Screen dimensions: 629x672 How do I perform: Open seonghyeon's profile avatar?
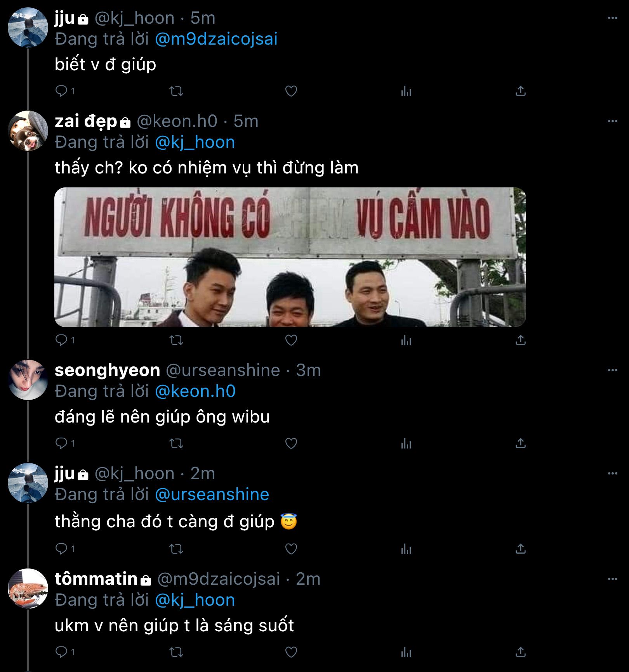tap(28, 380)
